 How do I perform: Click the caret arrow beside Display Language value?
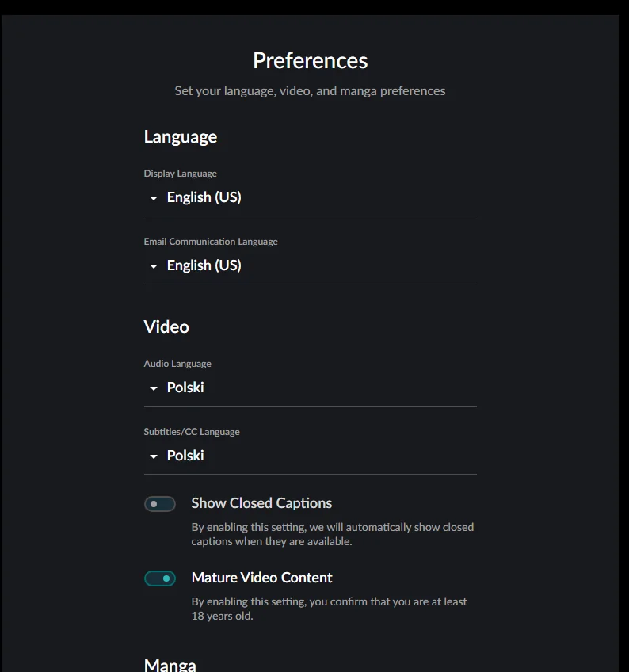click(x=154, y=198)
